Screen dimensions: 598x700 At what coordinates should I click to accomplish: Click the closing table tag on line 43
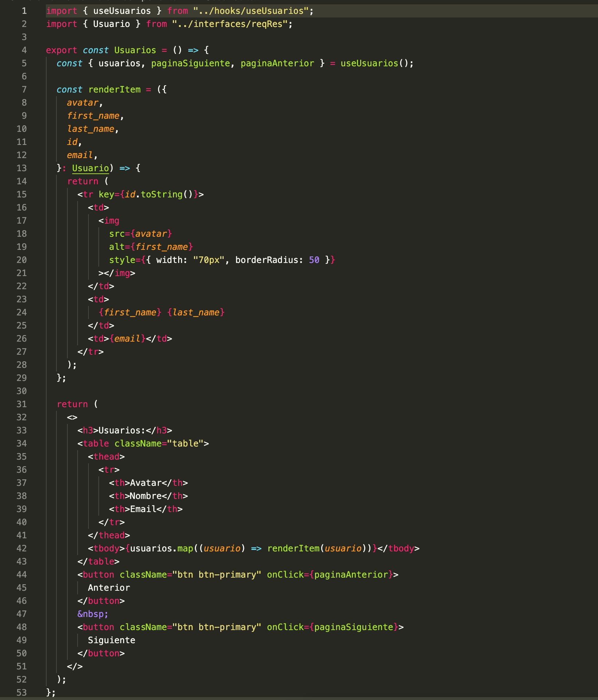click(98, 562)
